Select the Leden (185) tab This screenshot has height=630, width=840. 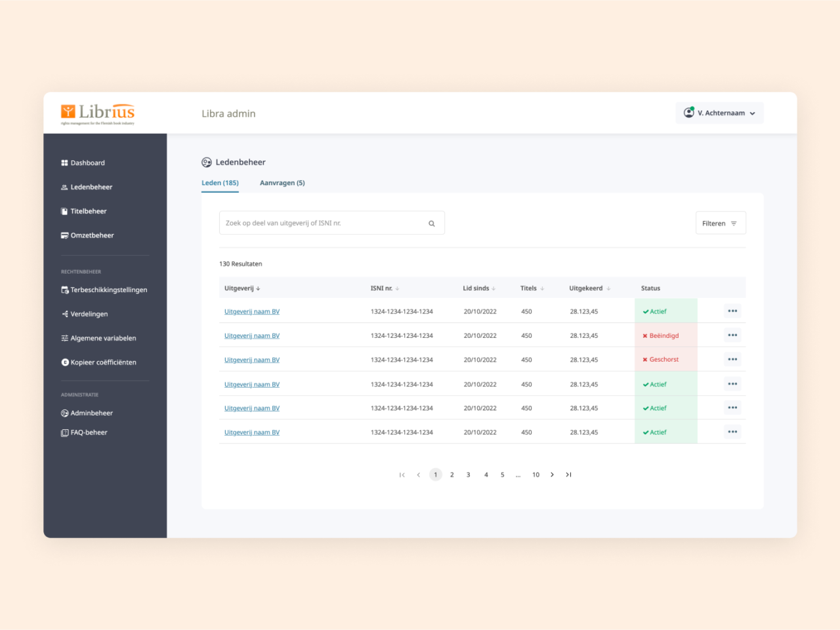click(220, 182)
